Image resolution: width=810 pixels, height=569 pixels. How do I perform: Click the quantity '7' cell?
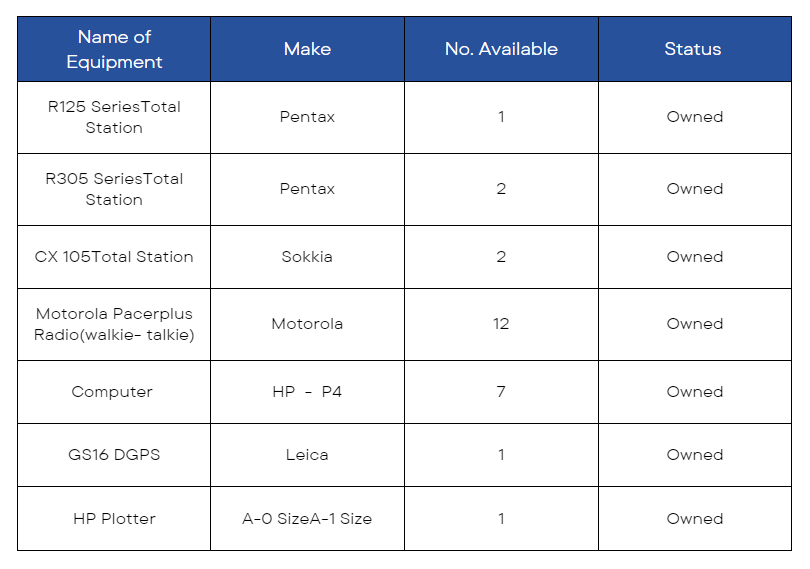tap(501, 392)
